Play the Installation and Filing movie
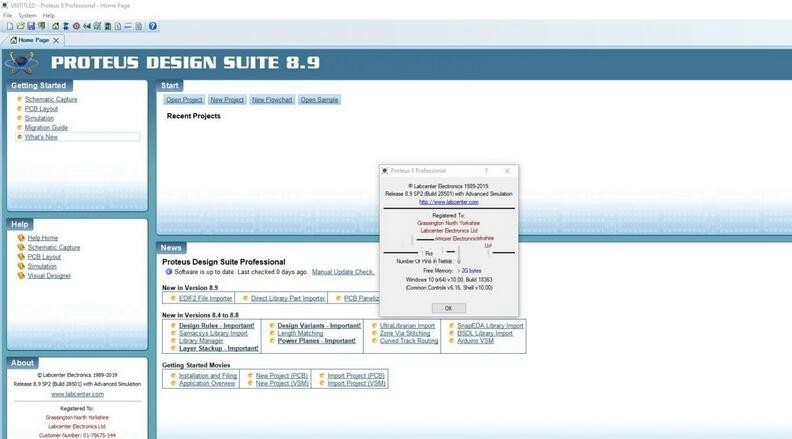The width and height of the screenshot is (792, 439). coord(208,376)
